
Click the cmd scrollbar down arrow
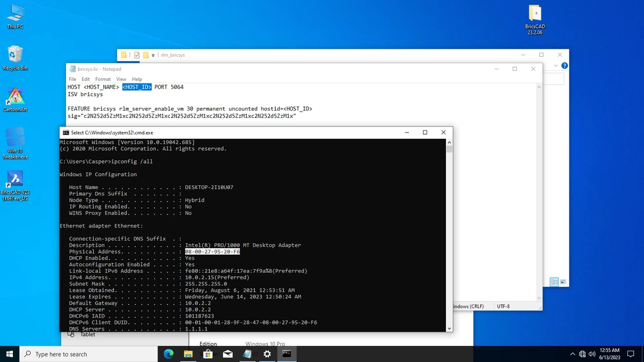449,328
